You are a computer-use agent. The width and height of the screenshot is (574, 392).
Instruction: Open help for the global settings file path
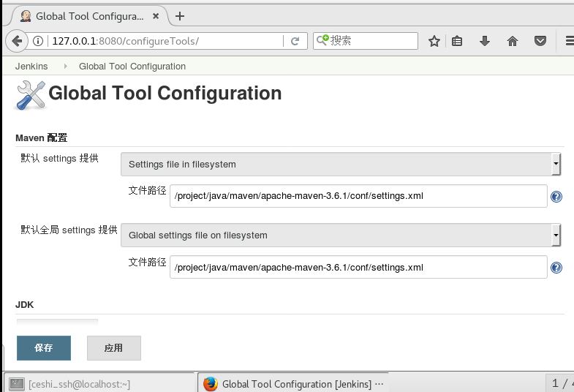coord(556,268)
